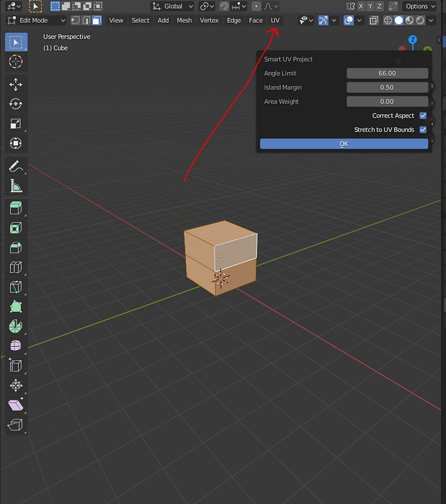This screenshot has height=504, width=446.
Task: Pick the Transform tool
Action: [16, 143]
